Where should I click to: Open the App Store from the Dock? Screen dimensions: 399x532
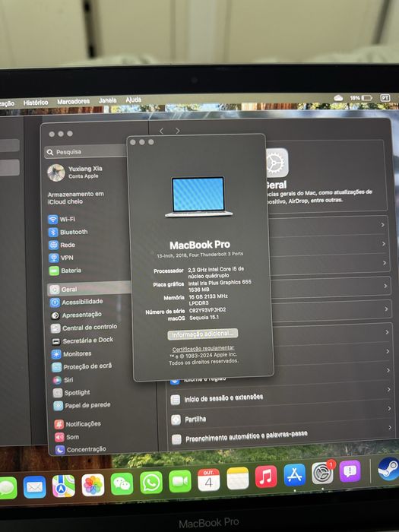click(x=295, y=475)
